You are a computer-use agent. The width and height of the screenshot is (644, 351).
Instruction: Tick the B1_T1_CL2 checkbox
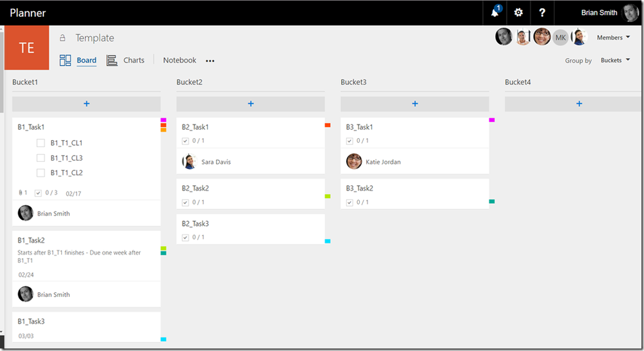pyautogui.click(x=41, y=173)
